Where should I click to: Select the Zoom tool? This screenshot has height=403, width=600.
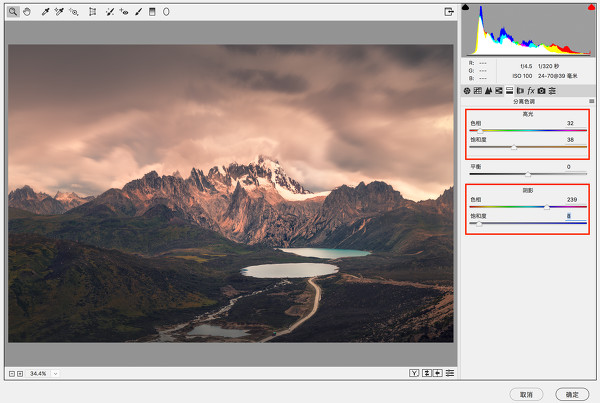pyautogui.click(x=13, y=12)
